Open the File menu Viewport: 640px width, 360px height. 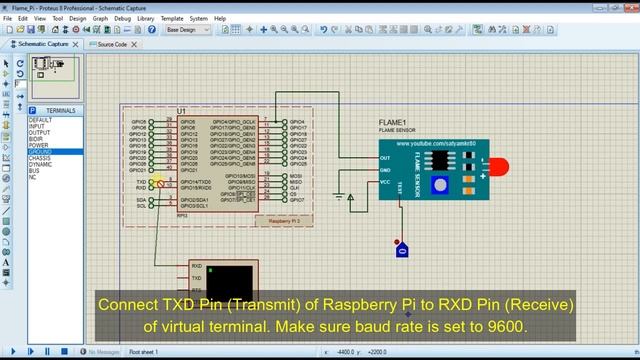tap(7, 18)
